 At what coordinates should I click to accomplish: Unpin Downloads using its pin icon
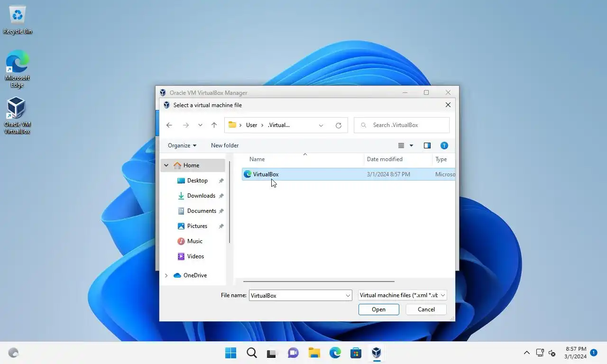point(221,196)
